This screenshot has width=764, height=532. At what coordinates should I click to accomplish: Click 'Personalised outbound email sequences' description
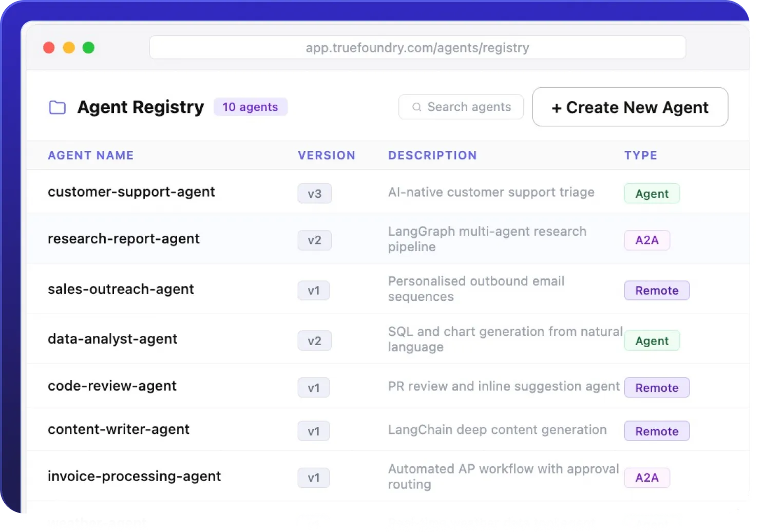tap(476, 289)
